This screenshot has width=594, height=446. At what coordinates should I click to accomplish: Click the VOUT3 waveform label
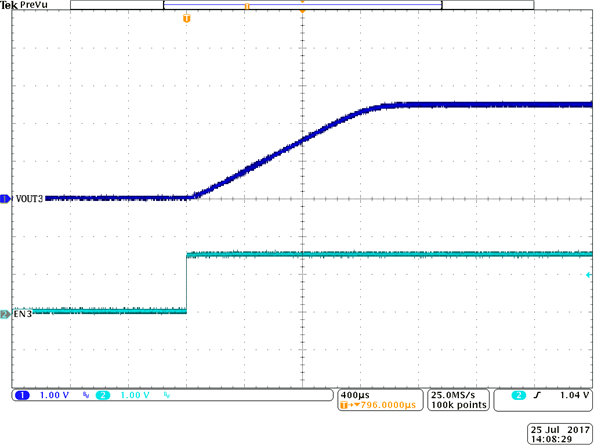[30, 199]
